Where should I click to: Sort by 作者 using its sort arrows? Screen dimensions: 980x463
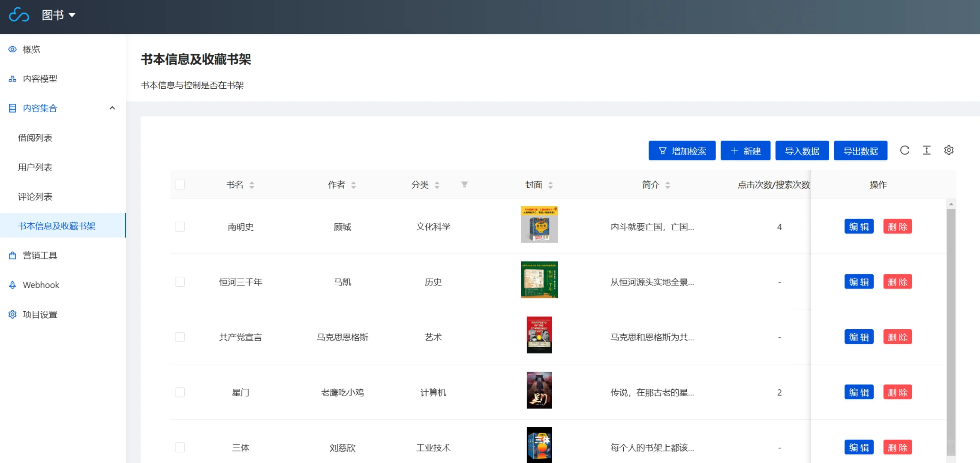coord(353,185)
